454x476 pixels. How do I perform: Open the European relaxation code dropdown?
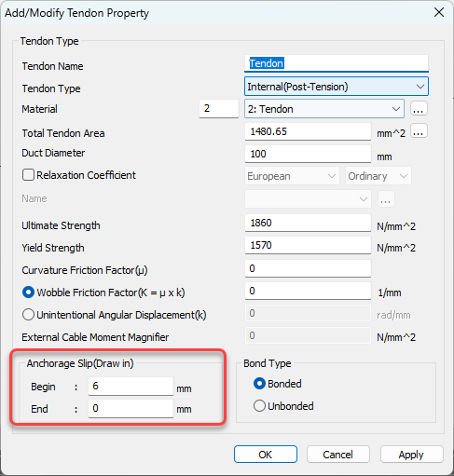292,176
